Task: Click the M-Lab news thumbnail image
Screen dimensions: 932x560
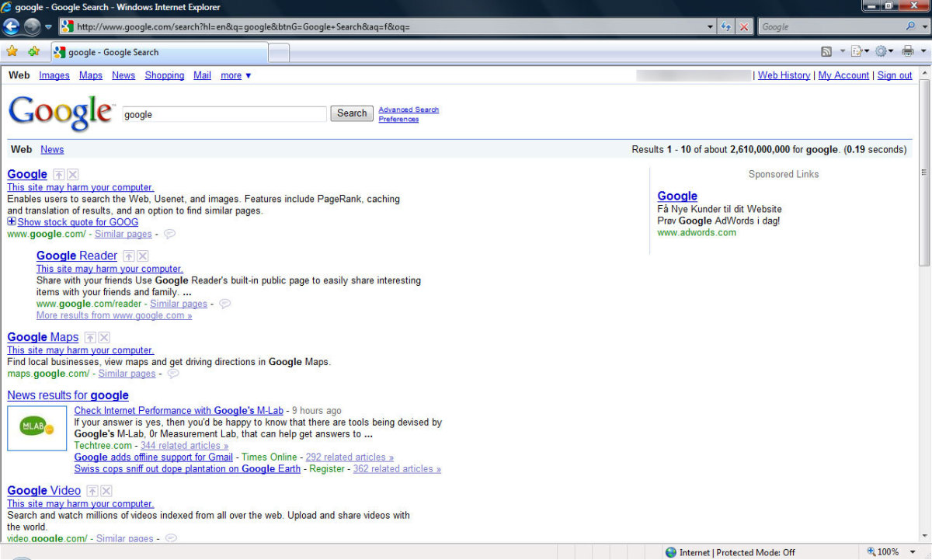Action: tap(37, 429)
